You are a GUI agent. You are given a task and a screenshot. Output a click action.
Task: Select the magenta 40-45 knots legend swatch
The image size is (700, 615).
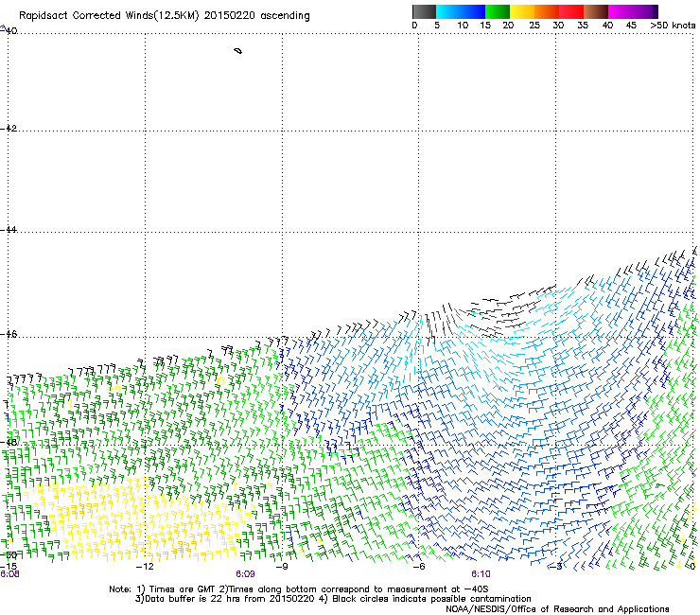point(621,11)
